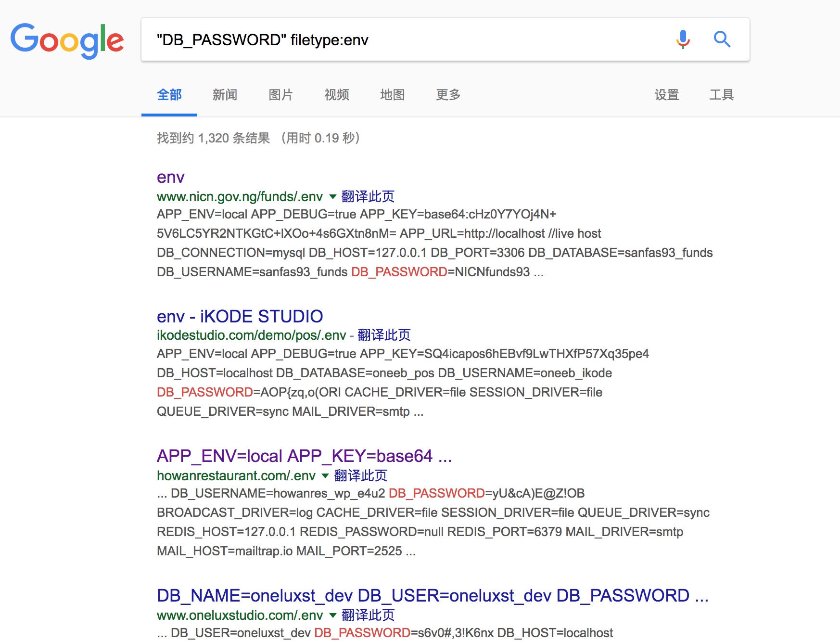This screenshot has height=641, width=840.
Task: Click the microphone voice search icon
Action: tap(683, 39)
